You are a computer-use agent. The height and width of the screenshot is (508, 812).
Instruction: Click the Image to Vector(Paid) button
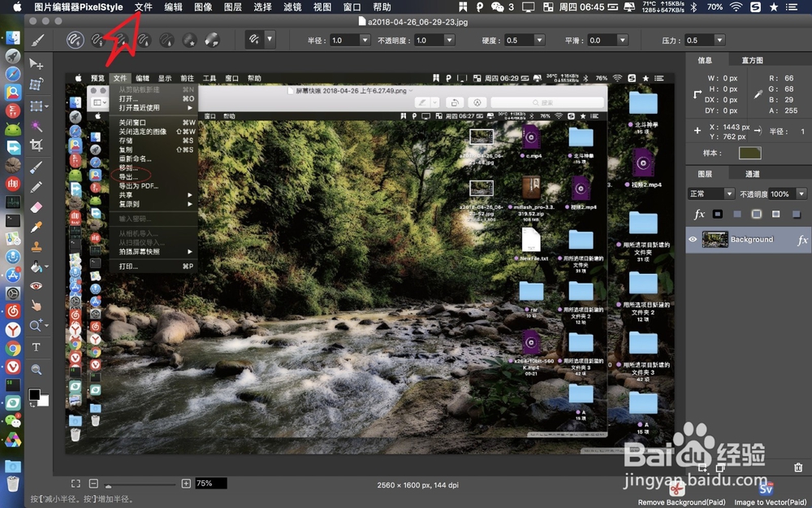coord(765,492)
